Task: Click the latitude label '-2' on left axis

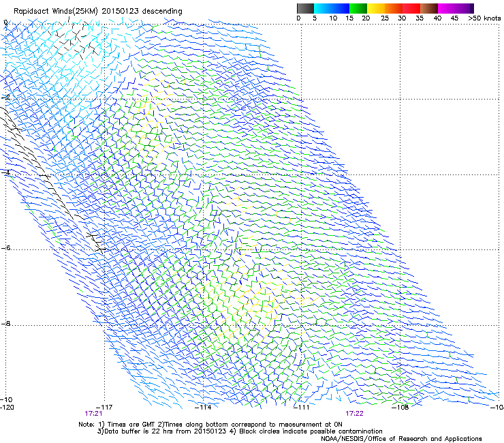Action: tap(6, 97)
